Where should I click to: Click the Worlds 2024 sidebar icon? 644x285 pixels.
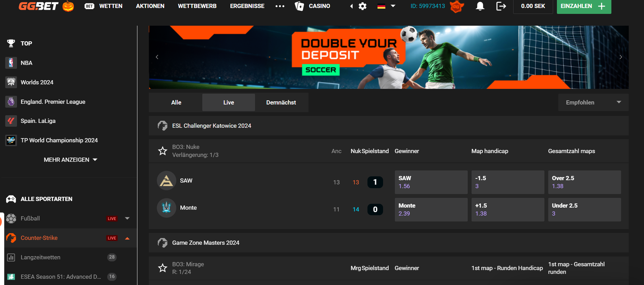(x=11, y=82)
